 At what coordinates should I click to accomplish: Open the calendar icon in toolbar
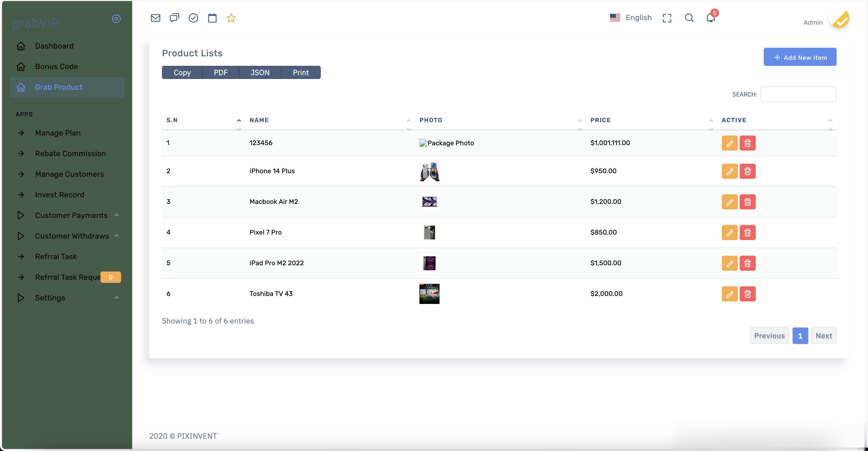pyautogui.click(x=212, y=18)
